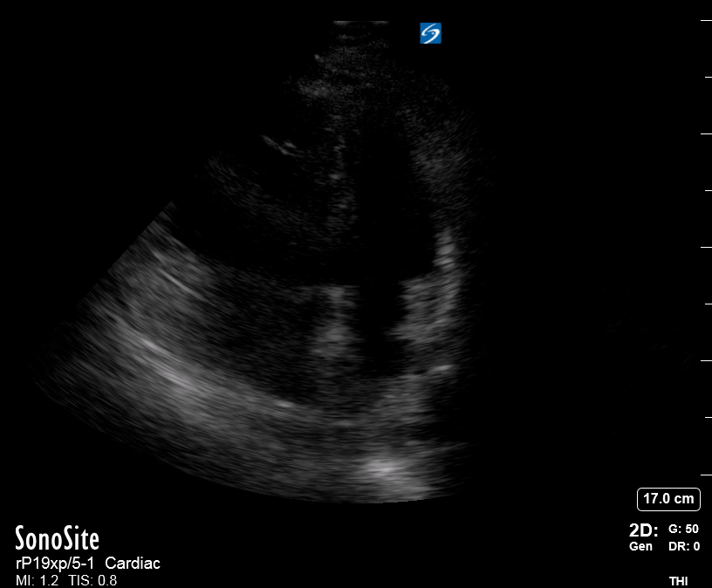Screen dimensions: 712x588
Task: Click the Gen optimization setting label
Action: point(640,546)
